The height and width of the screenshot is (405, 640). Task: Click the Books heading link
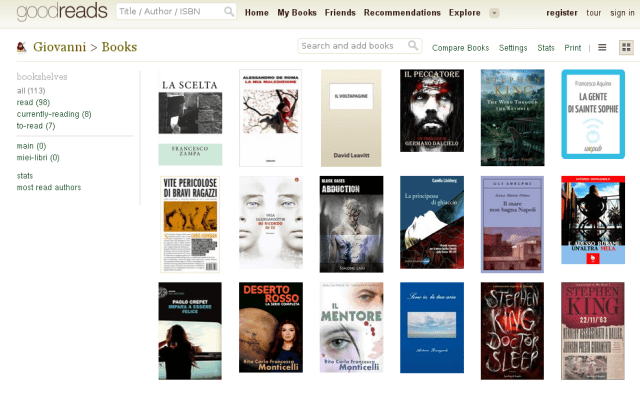pyautogui.click(x=119, y=47)
